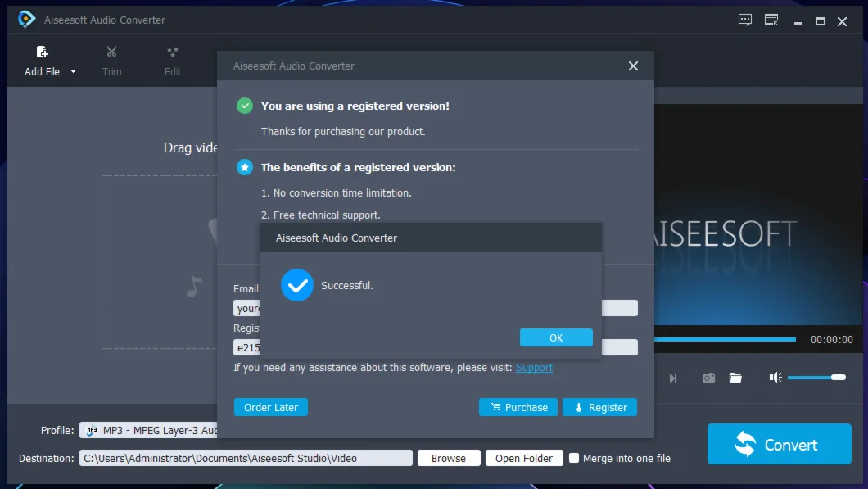
Task: Click the 00:00:00 timecode
Action: point(831,339)
